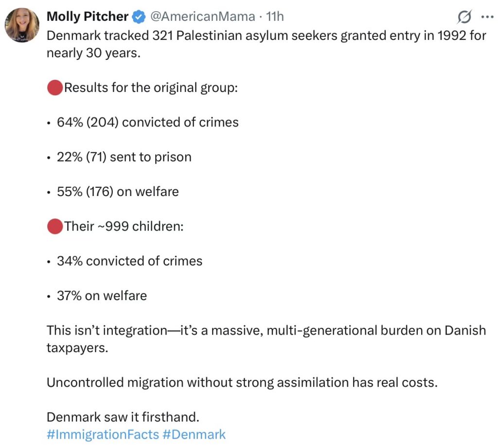This screenshot has height=448, width=498.
Task: Click the Grok icon on the post
Action: (464, 18)
